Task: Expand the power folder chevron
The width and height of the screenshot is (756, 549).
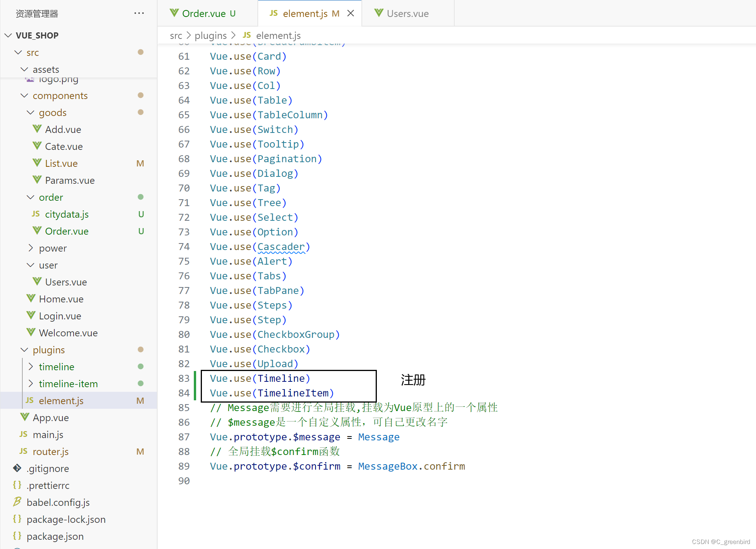Action: [x=30, y=248]
